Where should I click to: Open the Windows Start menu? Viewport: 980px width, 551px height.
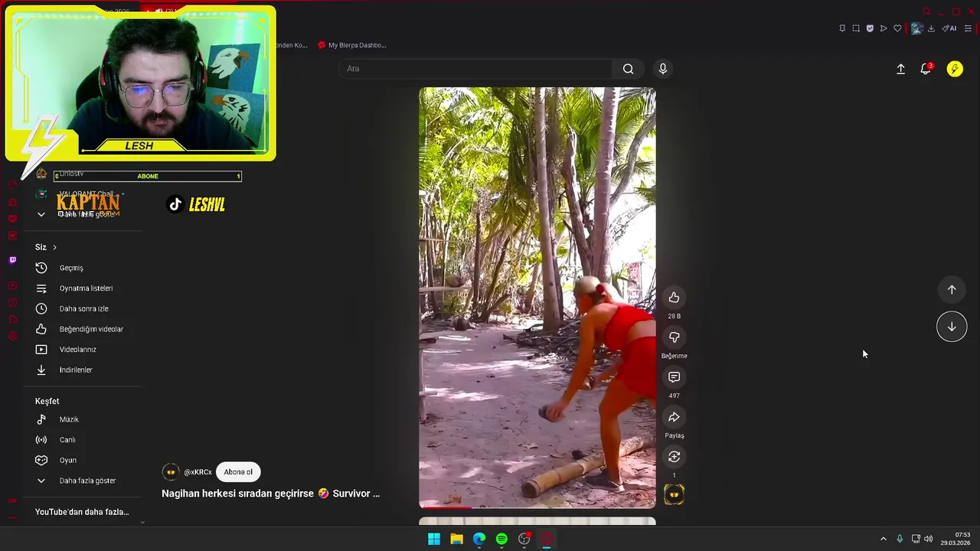(434, 539)
